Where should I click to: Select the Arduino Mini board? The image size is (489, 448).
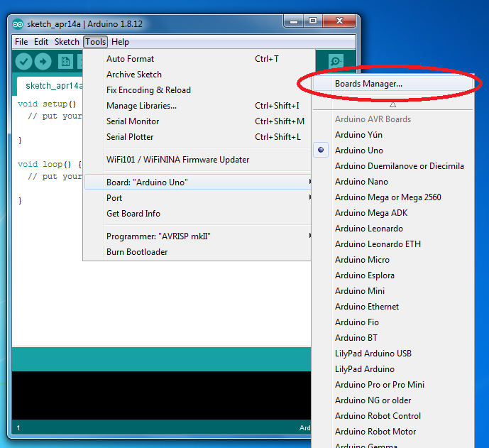pos(392,291)
